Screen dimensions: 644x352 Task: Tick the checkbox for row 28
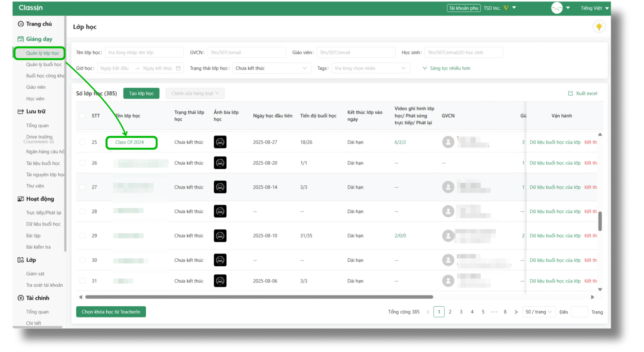click(x=83, y=211)
